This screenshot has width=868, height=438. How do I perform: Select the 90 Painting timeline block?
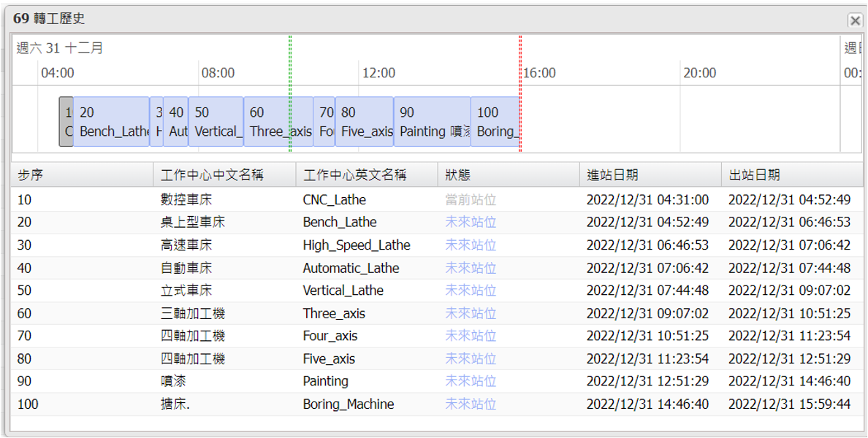[432, 122]
